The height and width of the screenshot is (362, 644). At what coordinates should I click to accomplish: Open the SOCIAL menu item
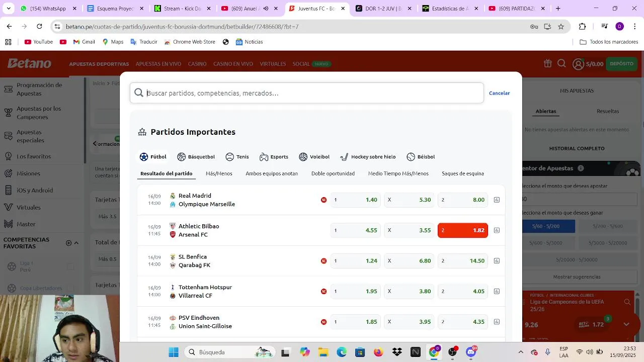pos(301,64)
